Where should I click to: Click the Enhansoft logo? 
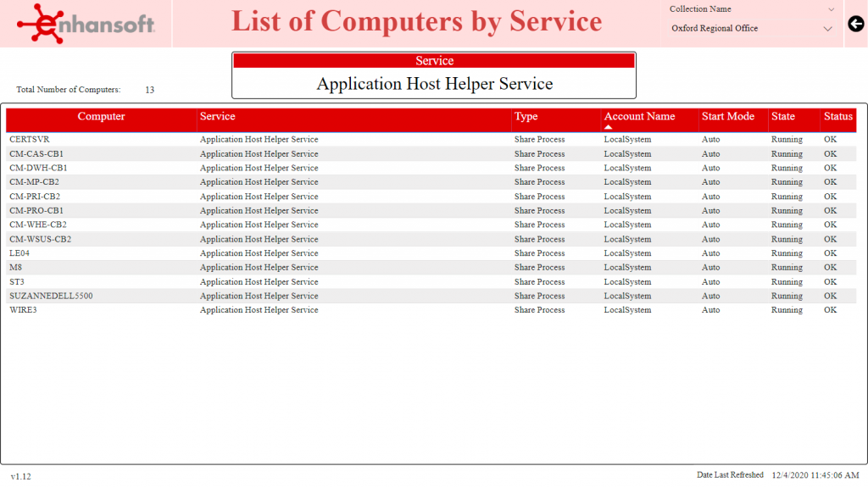(86, 24)
